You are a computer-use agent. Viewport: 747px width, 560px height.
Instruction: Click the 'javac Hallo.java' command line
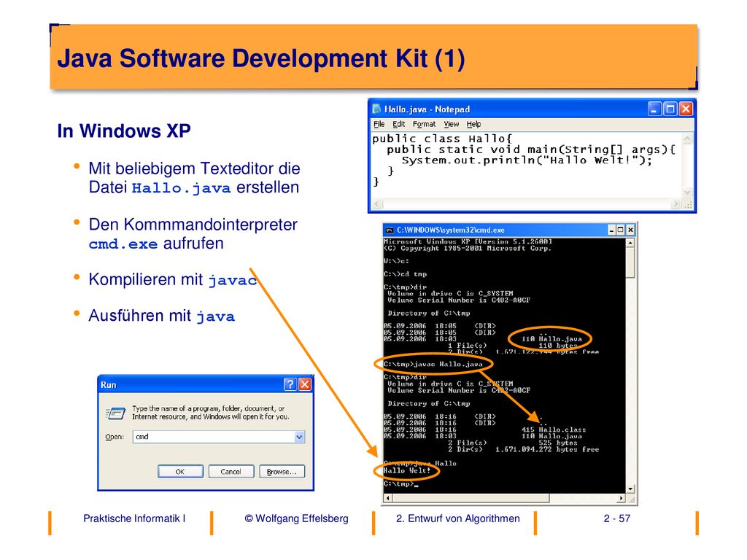pos(433,365)
